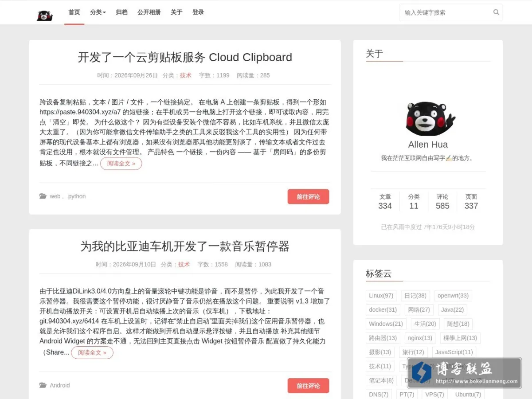Open the 归档 nav item
Image resolution: width=532 pixels, height=399 pixels.
[121, 12]
